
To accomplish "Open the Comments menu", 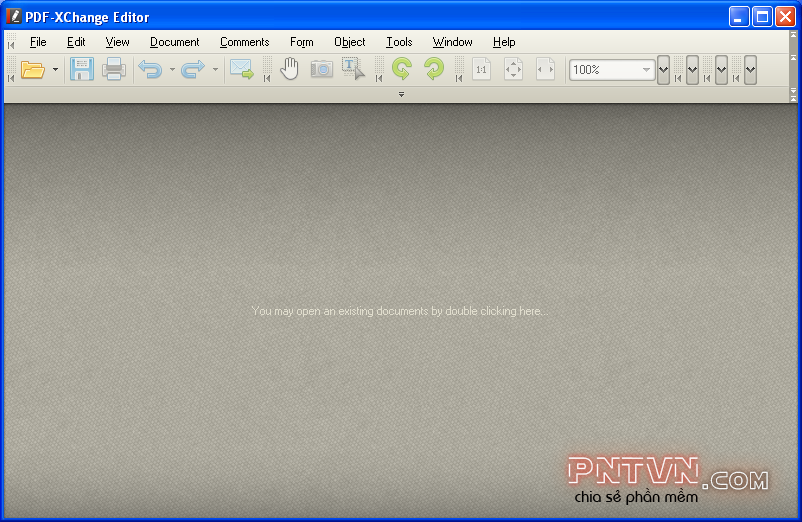I will pyautogui.click(x=244, y=42).
